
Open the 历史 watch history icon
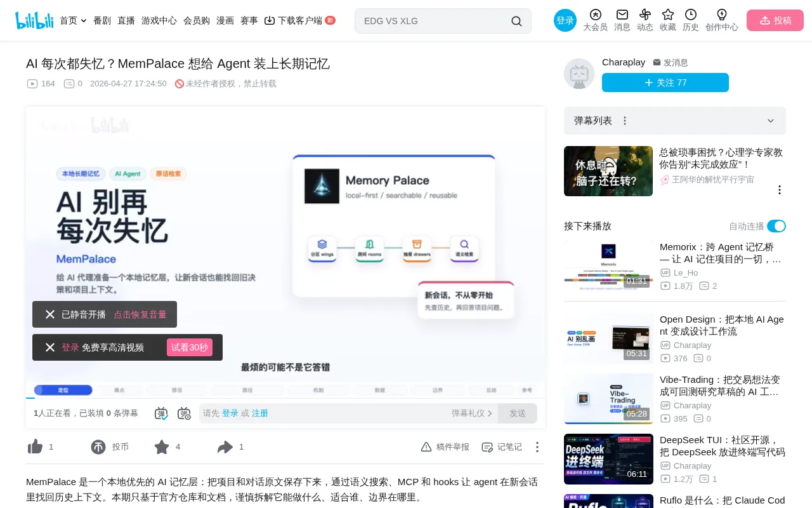(691, 15)
